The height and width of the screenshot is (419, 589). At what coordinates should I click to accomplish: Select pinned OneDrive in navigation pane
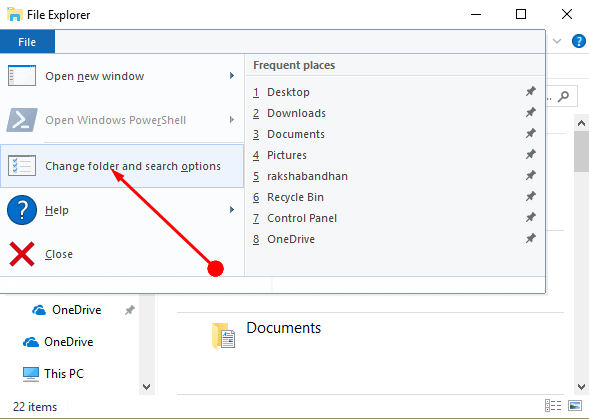(76, 310)
